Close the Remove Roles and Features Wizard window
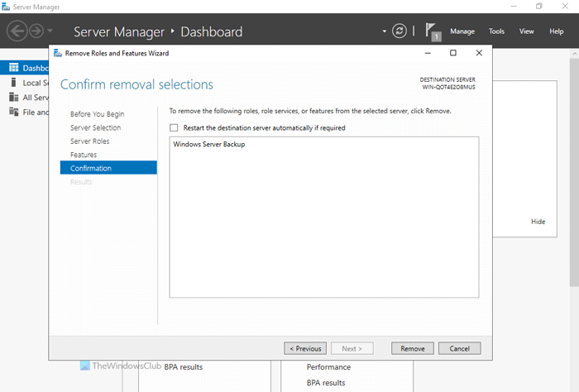579x392 pixels. [x=479, y=53]
